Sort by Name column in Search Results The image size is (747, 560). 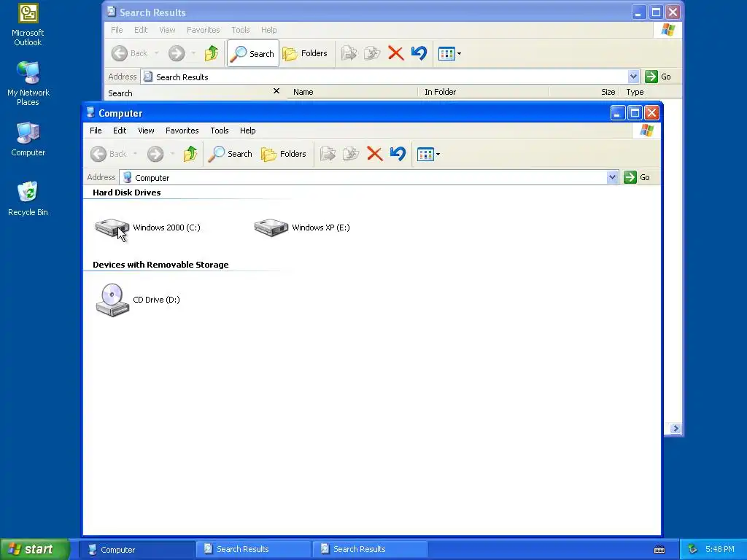click(x=352, y=92)
